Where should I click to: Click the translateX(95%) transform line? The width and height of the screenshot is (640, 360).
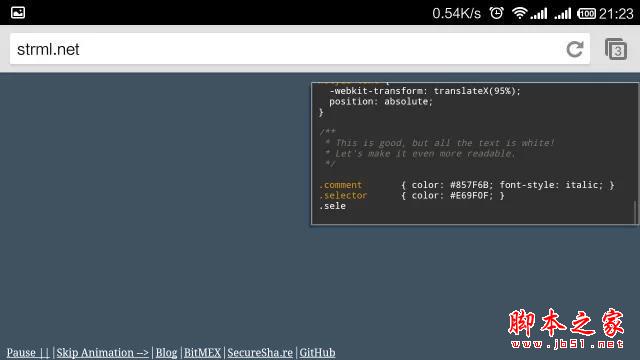tap(425, 91)
